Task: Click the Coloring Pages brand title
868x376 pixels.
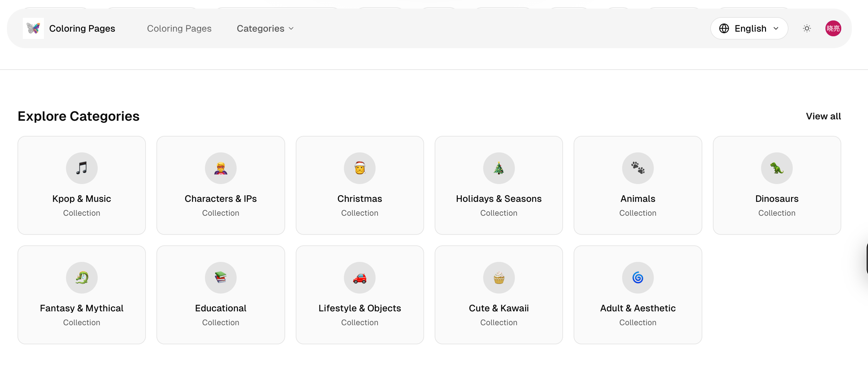Action: pyautogui.click(x=82, y=28)
